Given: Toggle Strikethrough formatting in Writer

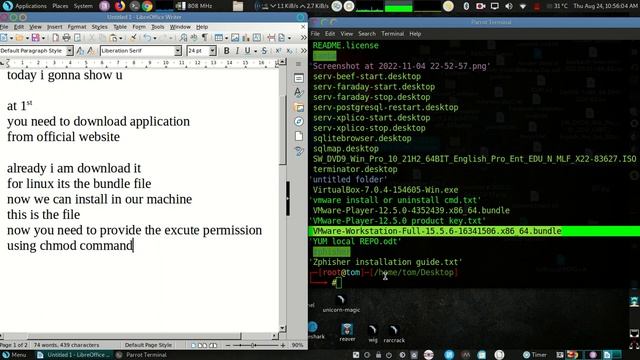Looking at the screenshot, I should [x=264, y=51].
